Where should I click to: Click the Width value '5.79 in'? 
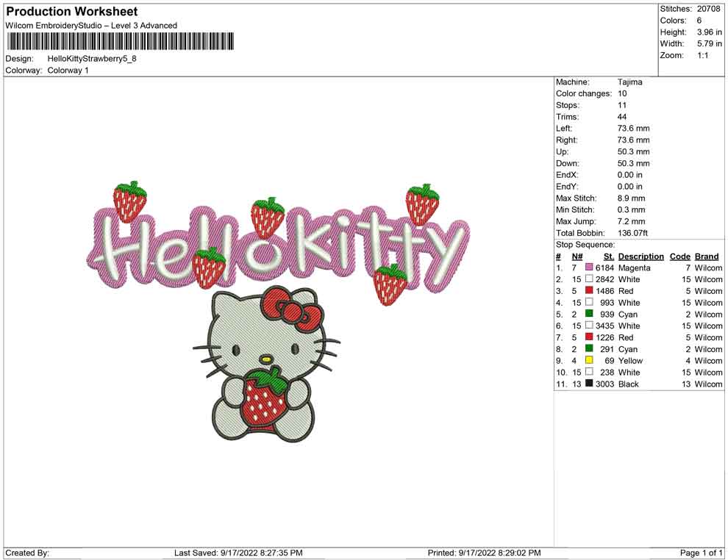[x=710, y=43]
